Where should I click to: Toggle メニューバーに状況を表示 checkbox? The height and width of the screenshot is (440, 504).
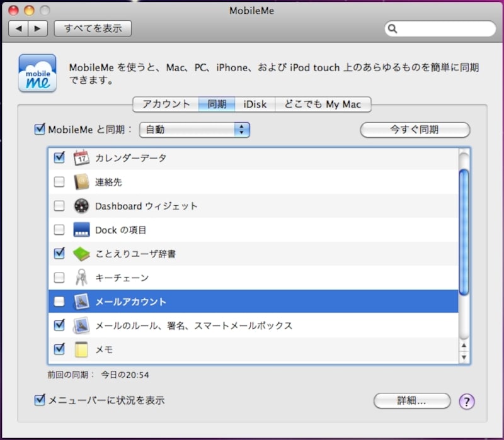click(x=40, y=400)
